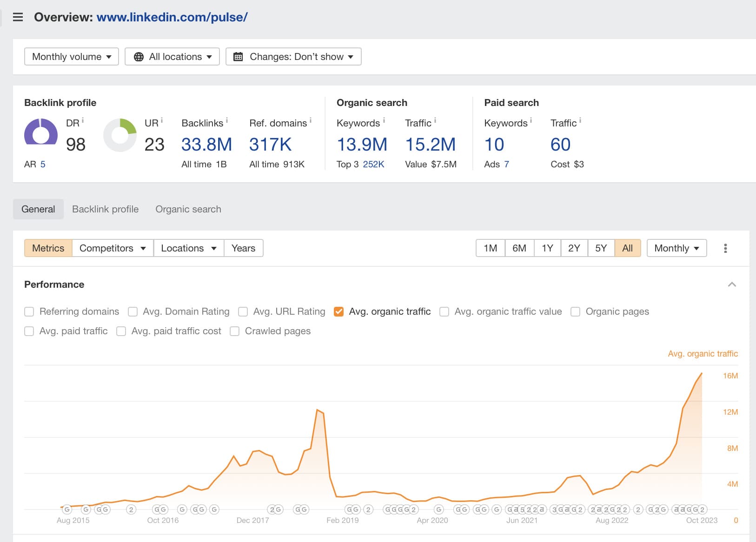Click the calendar icon in Changes selector

[x=238, y=57]
